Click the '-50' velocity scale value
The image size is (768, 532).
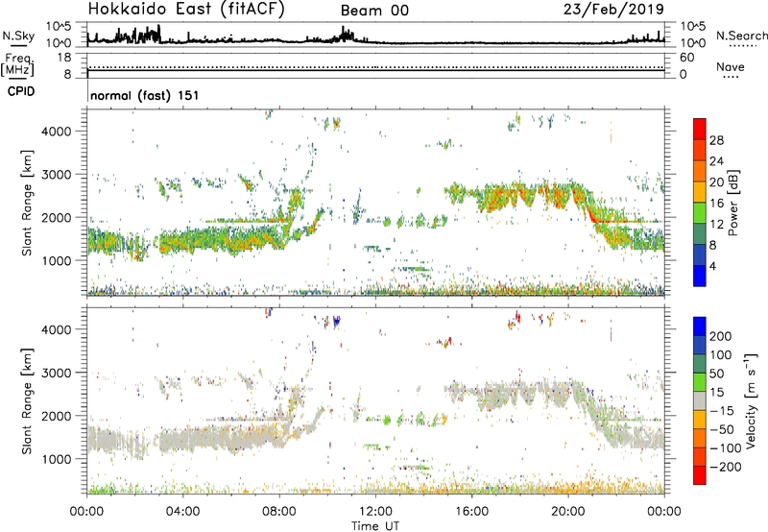tap(722, 429)
